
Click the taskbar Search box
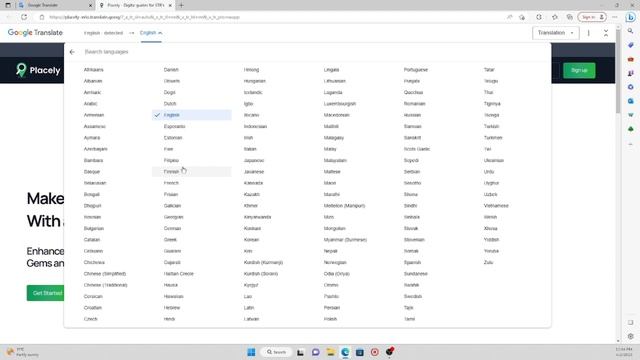pyautogui.click(x=277, y=352)
